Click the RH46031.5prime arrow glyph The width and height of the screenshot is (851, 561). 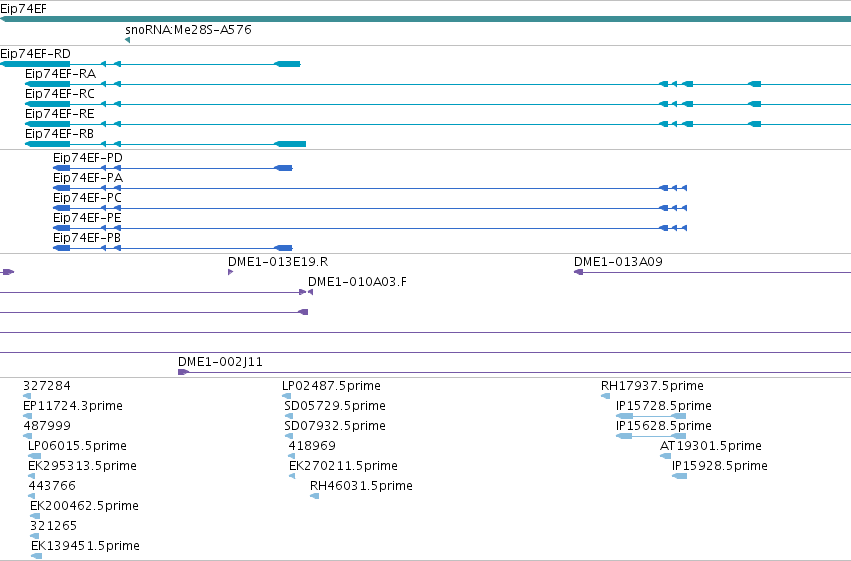point(314,496)
